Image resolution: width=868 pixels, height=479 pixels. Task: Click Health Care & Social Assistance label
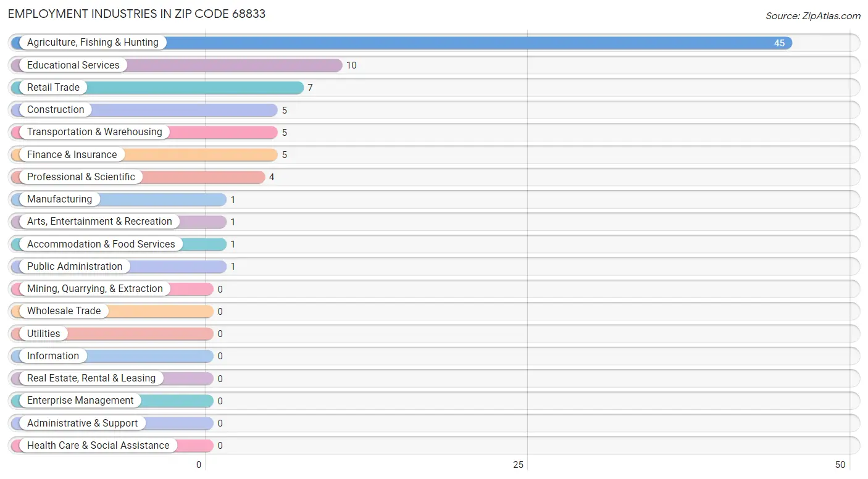98,445
